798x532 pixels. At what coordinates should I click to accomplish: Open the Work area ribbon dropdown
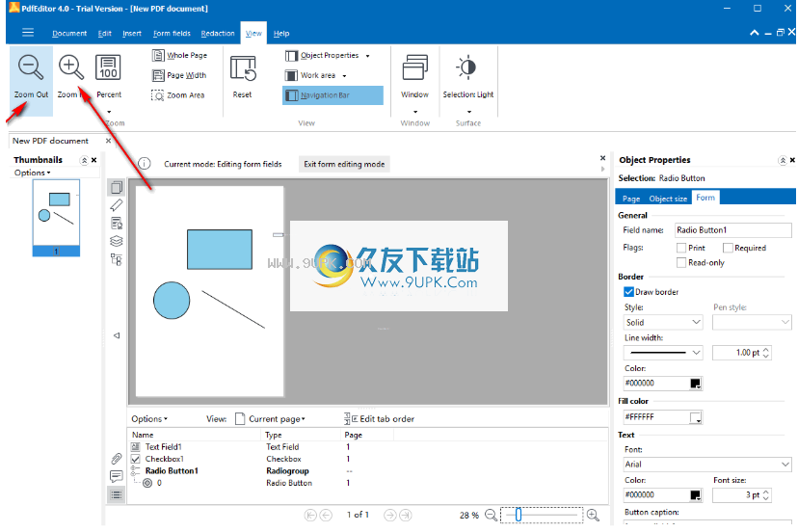pos(315,75)
